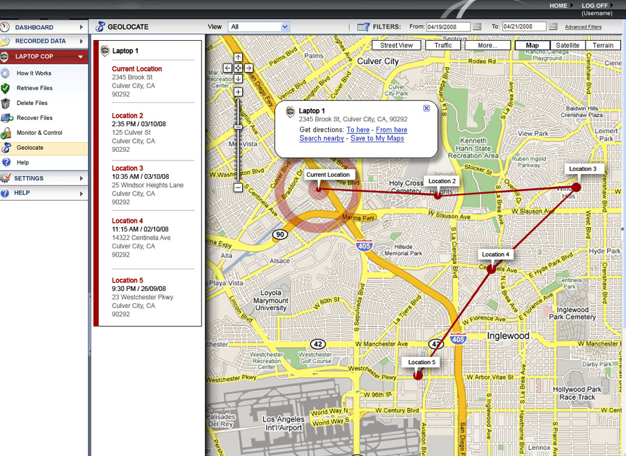Click the Recorded Data icon

click(5, 41)
